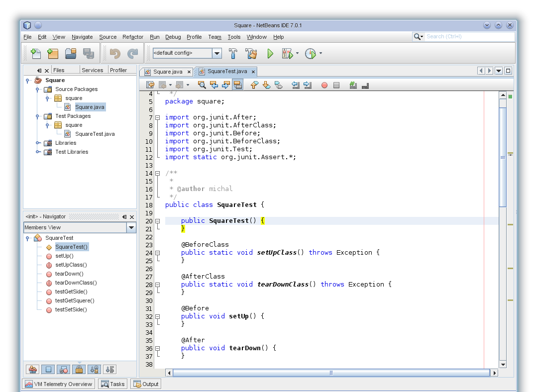
Task: Select tearDownClass() in Navigator
Action: [x=76, y=283]
